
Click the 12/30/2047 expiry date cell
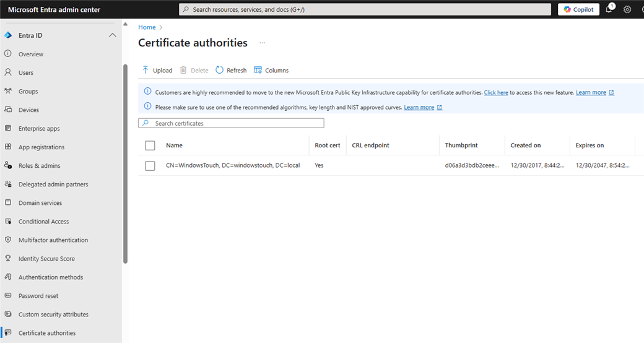pos(603,165)
